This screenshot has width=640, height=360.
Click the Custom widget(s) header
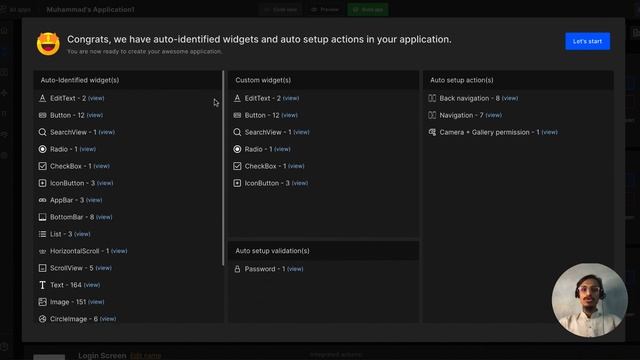(263, 80)
